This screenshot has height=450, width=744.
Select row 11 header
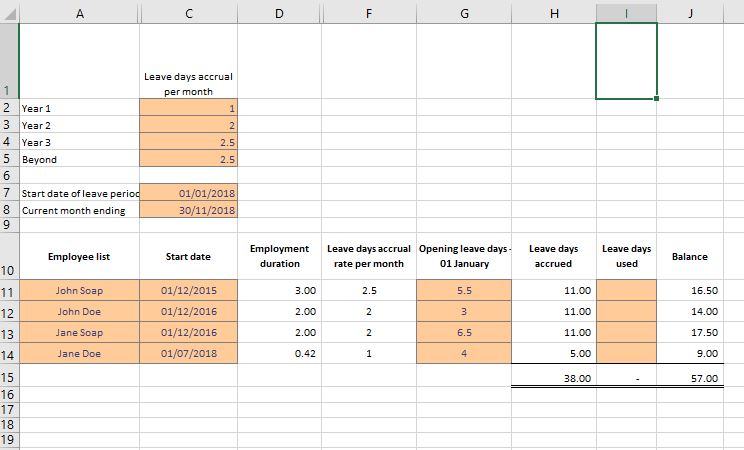click(x=9, y=290)
